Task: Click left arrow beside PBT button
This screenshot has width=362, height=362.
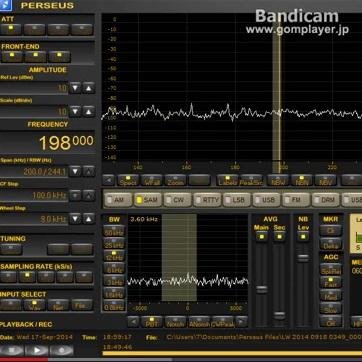Action: click(x=133, y=322)
